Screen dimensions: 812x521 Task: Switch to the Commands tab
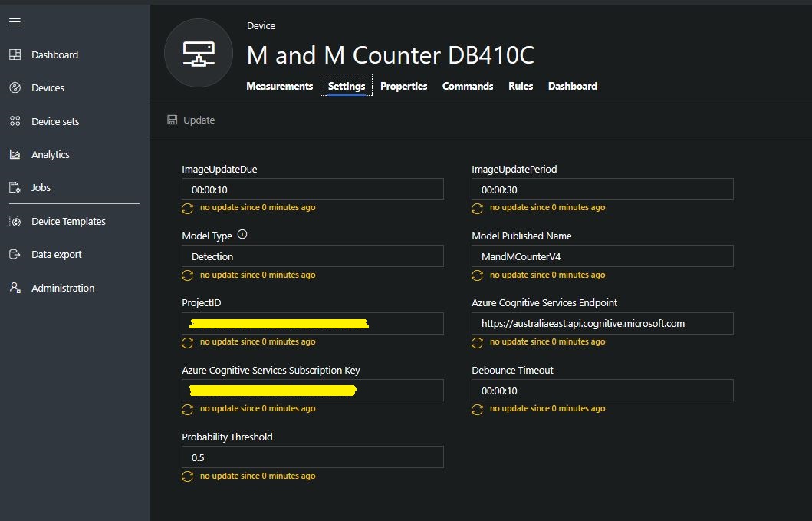[467, 86]
